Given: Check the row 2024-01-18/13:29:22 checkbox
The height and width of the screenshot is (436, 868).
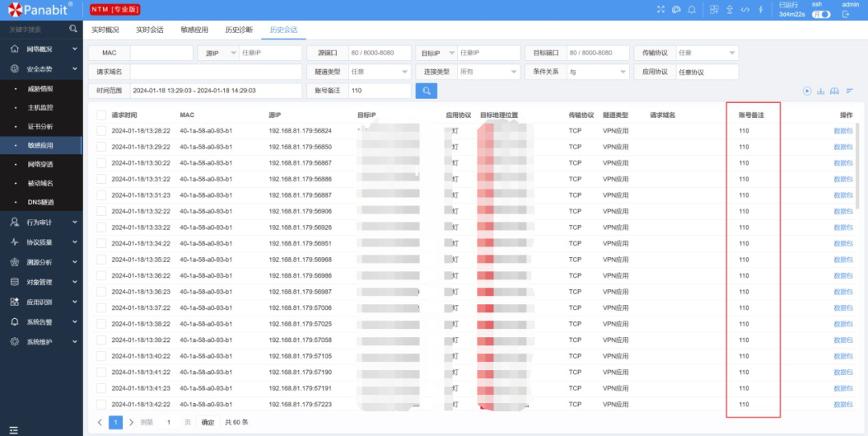Looking at the screenshot, I should click(x=100, y=147).
